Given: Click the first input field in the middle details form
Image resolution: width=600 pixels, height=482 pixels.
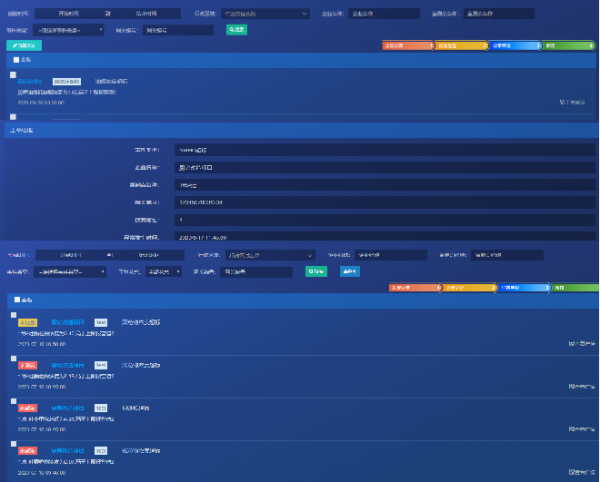Looking at the screenshot, I should [x=385, y=150].
